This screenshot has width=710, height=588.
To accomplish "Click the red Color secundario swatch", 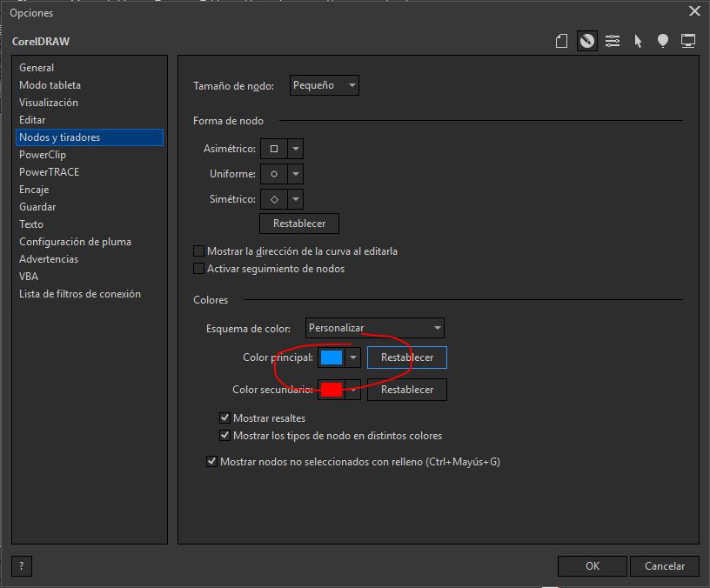I will coord(332,390).
